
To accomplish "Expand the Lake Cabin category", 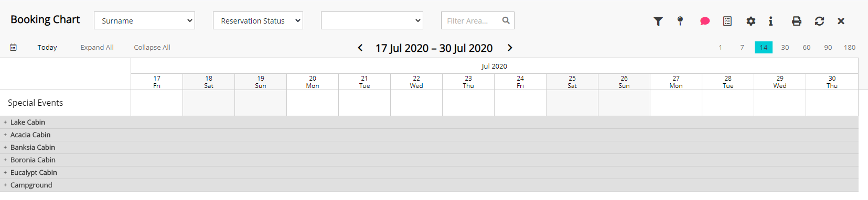I will [5, 122].
